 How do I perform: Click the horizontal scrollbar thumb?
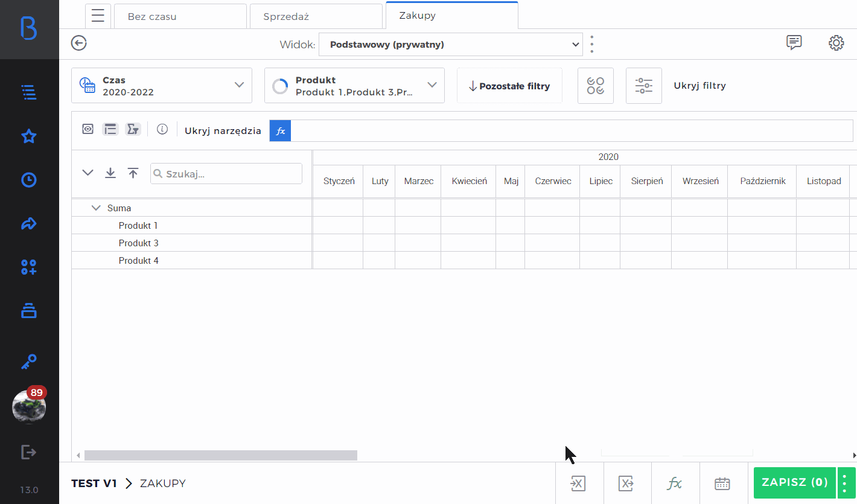coord(221,455)
